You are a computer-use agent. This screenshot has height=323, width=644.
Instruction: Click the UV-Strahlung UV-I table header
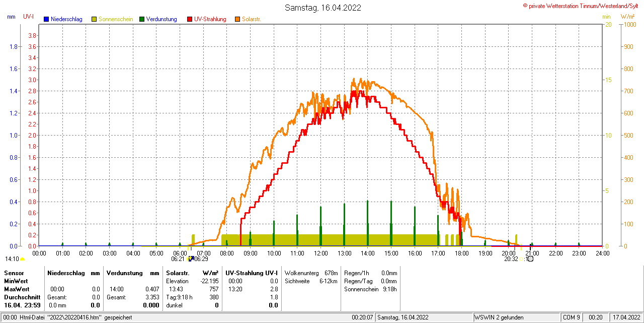coord(252,273)
